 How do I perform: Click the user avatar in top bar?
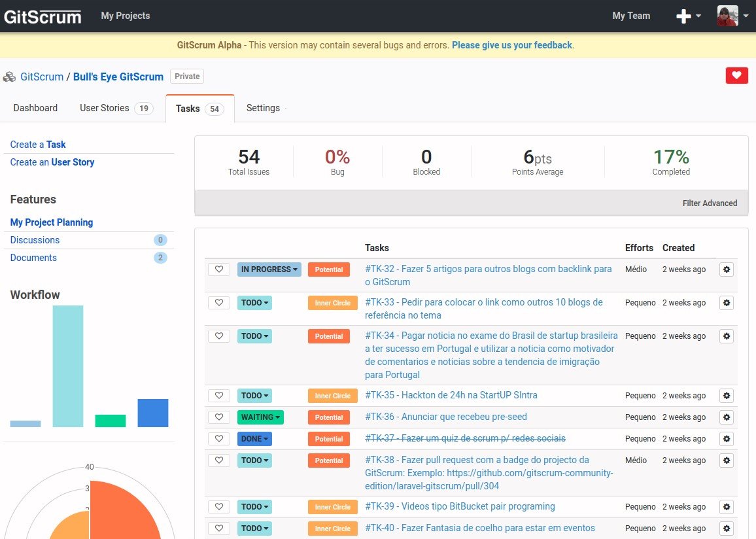coord(727,16)
